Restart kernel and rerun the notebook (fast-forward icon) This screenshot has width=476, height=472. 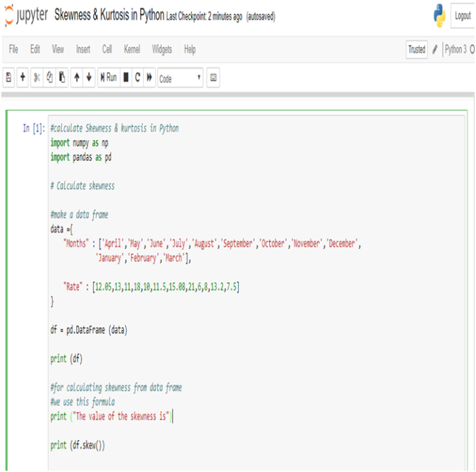[150, 78]
